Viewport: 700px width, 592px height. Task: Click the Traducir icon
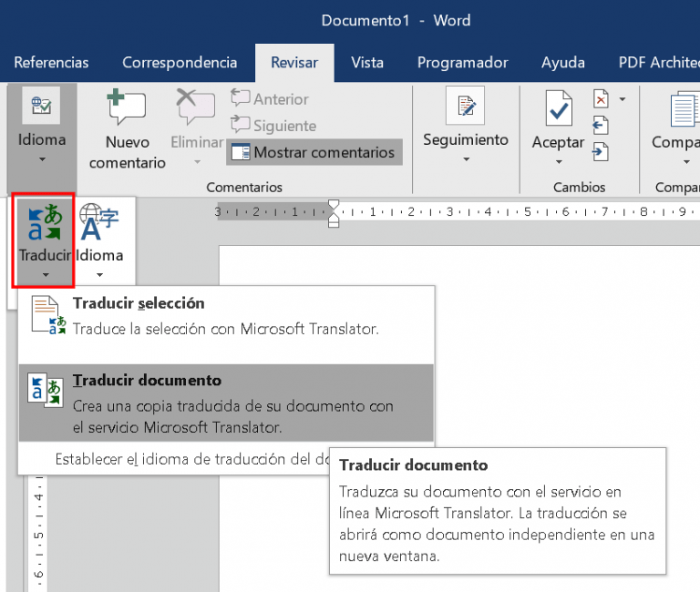tap(44, 221)
